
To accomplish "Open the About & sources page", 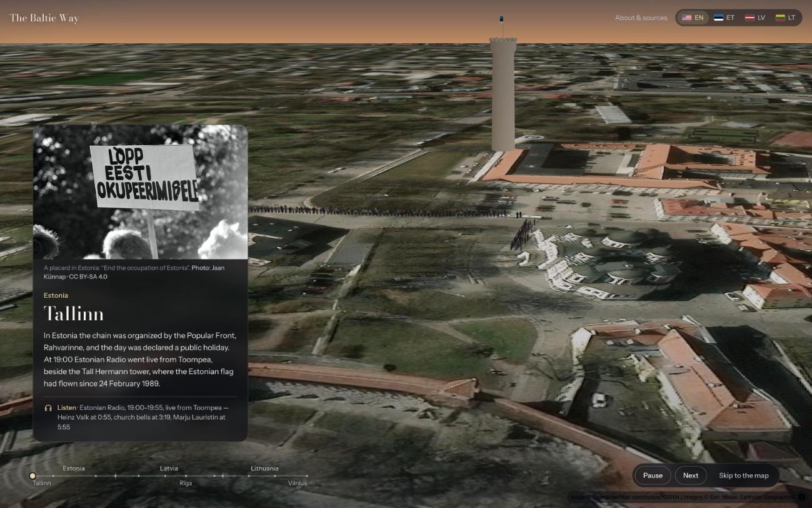I will (x=641, y=18).
